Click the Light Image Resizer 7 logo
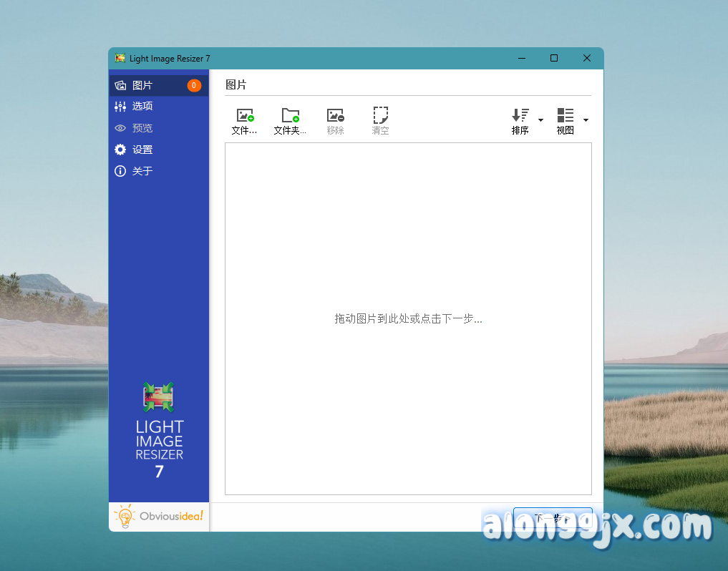This screenshot has height=571, width=728. pyautogui.click(x=159, y=429)
